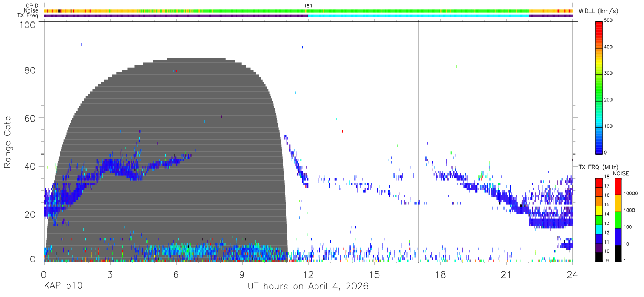This screenshot has height=297, width=644.
Task: Click the 6 tick on UT hours axis
Action: point(176,274)
